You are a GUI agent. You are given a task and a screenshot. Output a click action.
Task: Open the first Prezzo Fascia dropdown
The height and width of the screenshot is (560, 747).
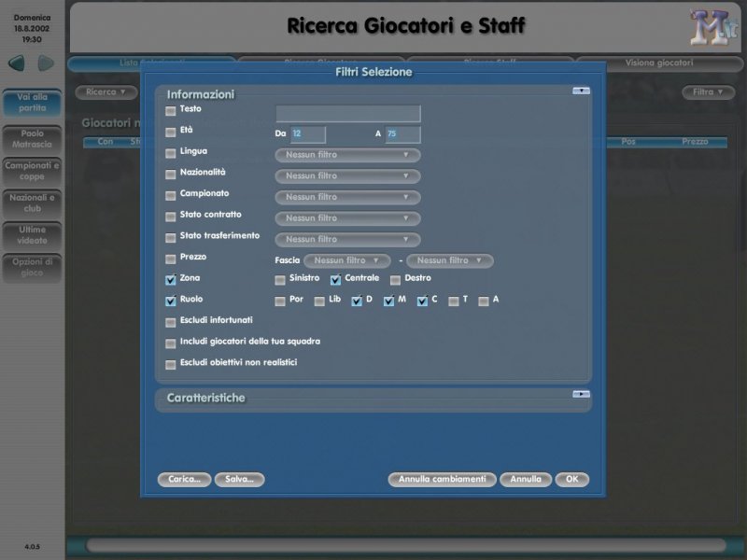click(x=346, y=260)
